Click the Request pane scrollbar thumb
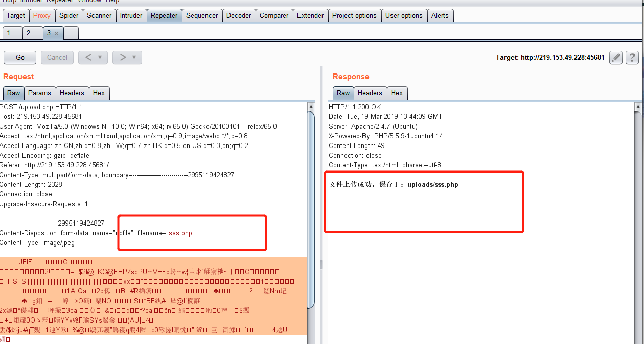Viewport: 644px width, 344px height. point(311,209)
